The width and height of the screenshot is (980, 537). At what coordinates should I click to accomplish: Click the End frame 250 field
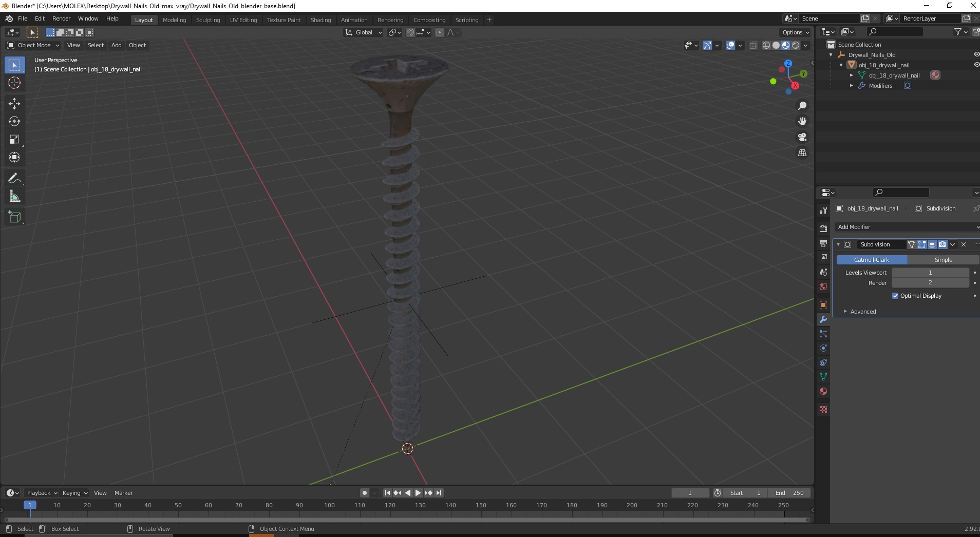click(789, 493)
